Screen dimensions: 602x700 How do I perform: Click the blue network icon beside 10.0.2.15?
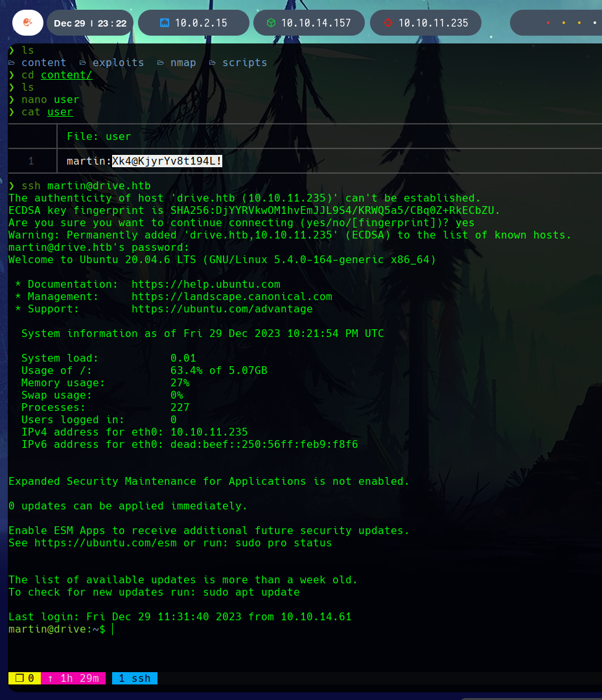[x=165, y=23]
